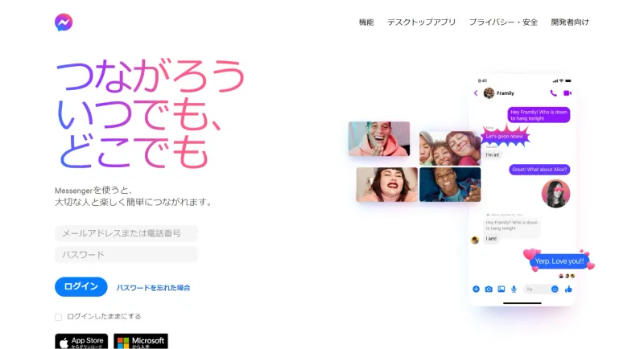The width and height of the screenshot is (644, 349).
Task: Click the 'Who is down to hang tonight' purple bubble
Action: point(539,115)
